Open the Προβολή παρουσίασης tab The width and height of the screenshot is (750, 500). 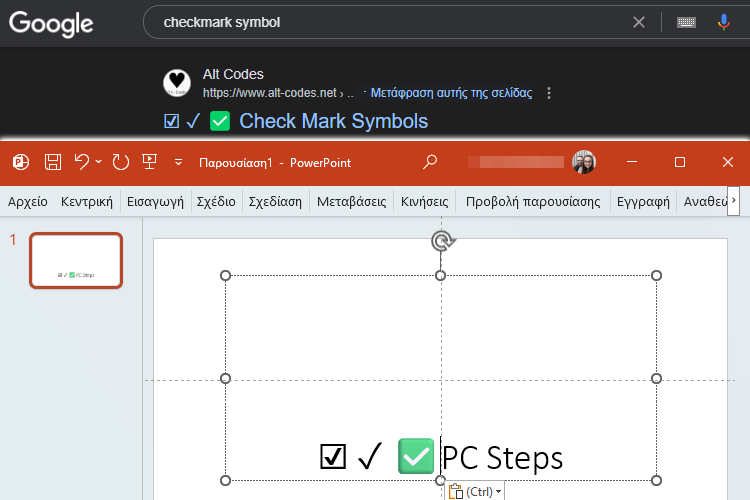point(533,201)
